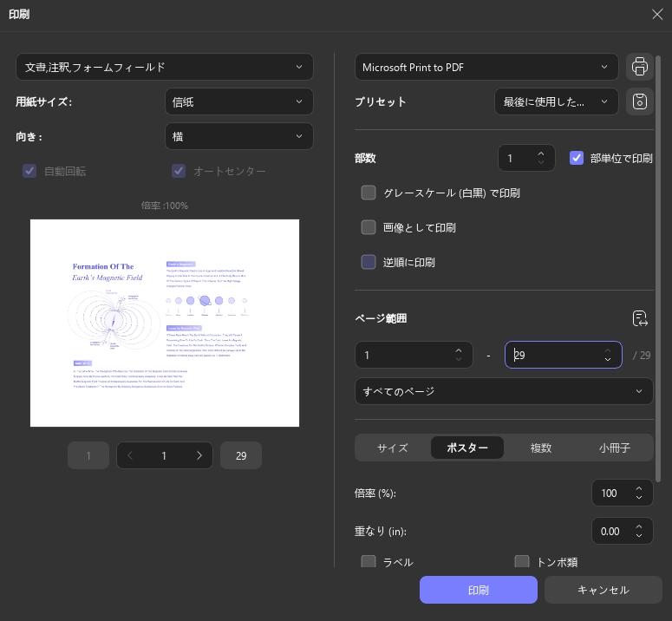Open the すべてのページ dropdown
The image size is (672, 621).
pyautogui.click(x=504, y=391)
